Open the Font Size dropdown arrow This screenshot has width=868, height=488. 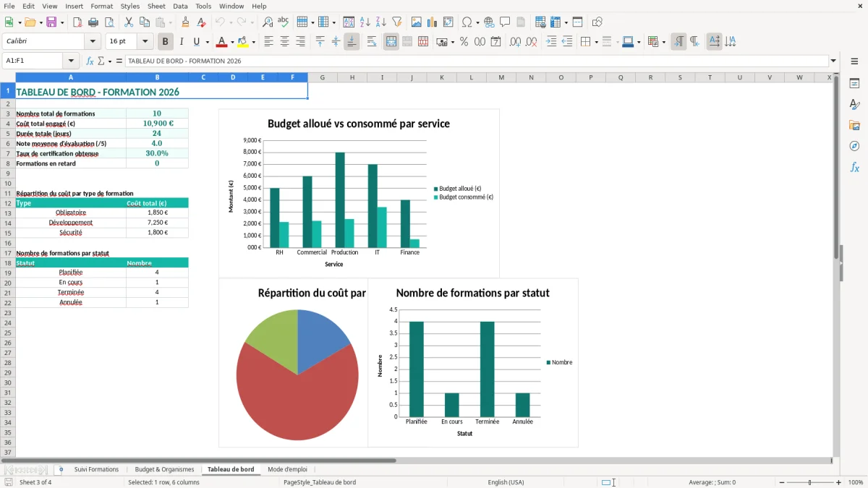point(145,42)
